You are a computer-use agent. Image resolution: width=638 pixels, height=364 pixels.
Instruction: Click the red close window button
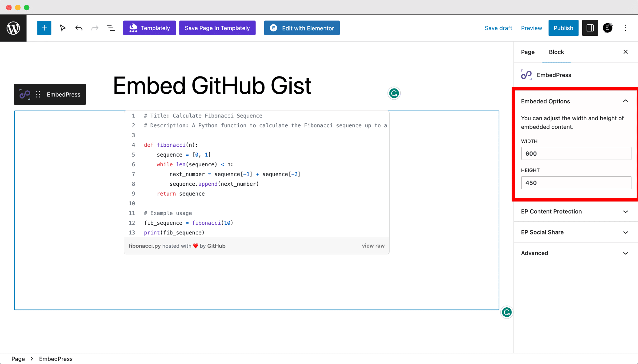9,7
